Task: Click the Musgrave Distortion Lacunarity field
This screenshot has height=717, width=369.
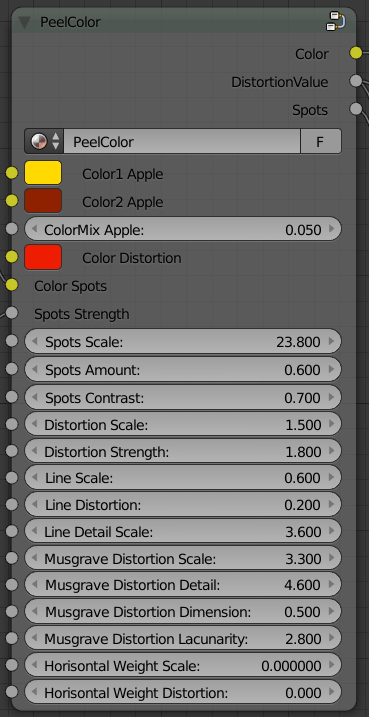Action: 183,638
